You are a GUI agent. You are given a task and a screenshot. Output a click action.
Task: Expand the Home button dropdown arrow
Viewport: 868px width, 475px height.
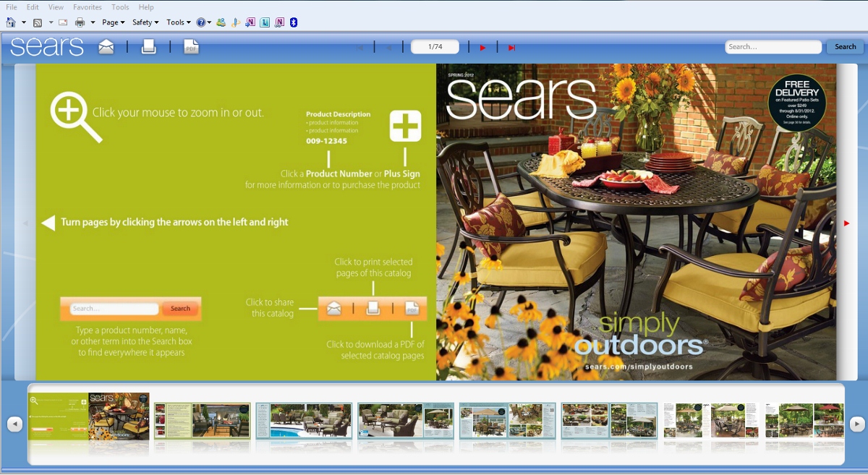click(24, 23)
